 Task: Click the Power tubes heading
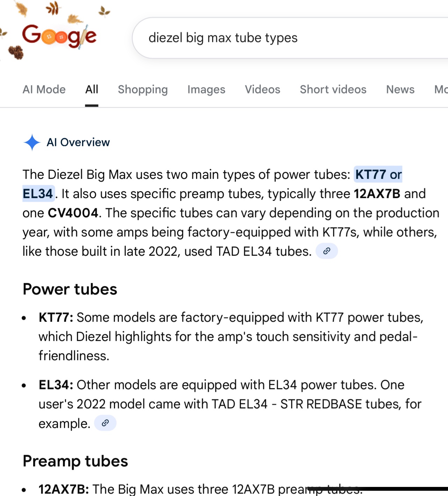click(70, 289)
